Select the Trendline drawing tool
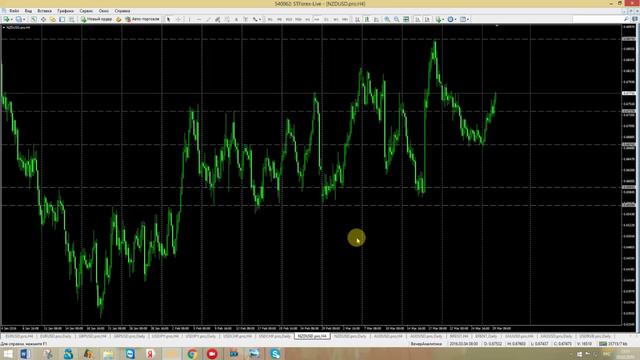The height and width of the screenshot is (360, 640). pyautogui.click(x=208, y=19)
